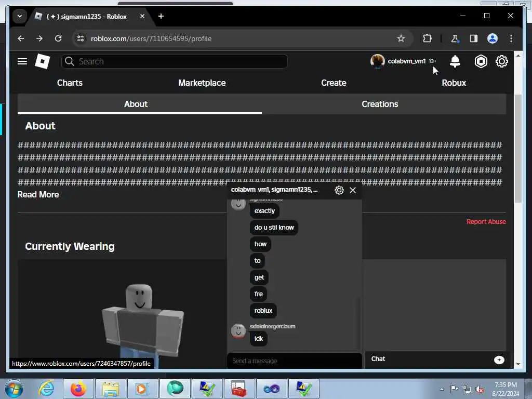Click the scrollbar up arrow
This screenshot has width=532, height=399.
(x=518, y=55)
